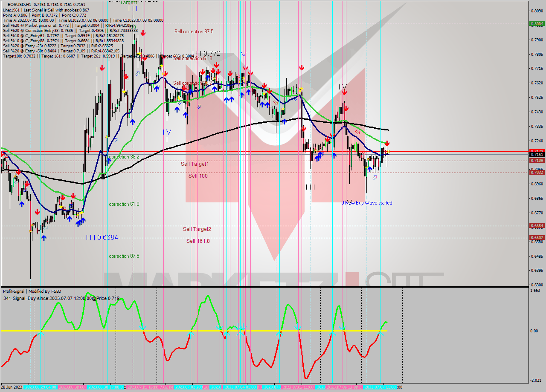The height and width of the screenshot is (392, 546).
Task: Click the 0.6485 price axis value
Action: click(536, 256)
